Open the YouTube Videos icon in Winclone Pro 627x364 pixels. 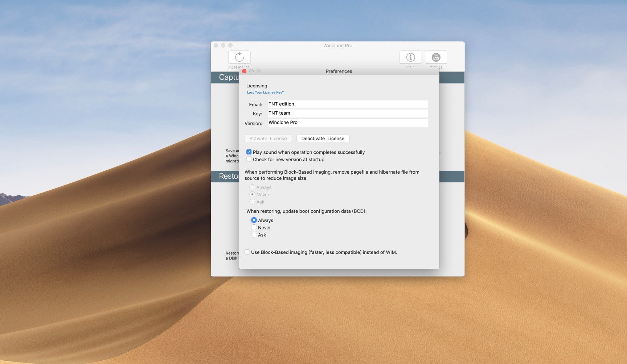436,57
